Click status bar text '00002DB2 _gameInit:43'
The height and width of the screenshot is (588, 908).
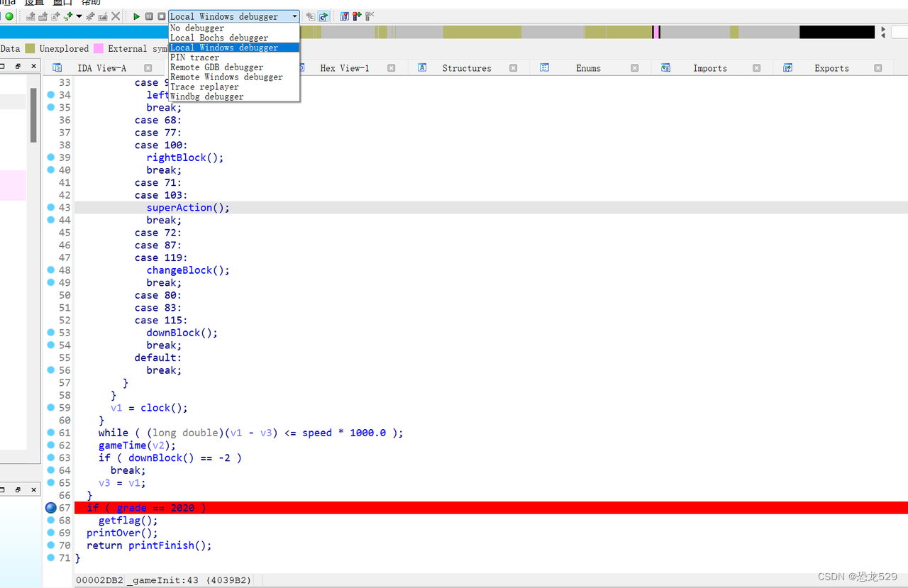(x=137, y=580)
